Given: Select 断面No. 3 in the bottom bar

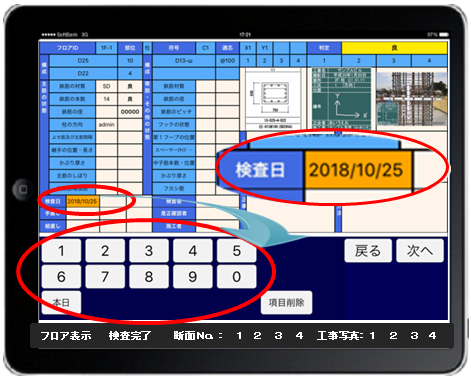Looking at the screenshot, I should 279,336.
